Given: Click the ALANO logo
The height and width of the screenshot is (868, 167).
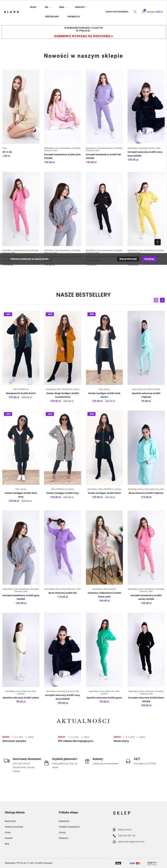Looking at the screenshot, I should coord(12,12).
